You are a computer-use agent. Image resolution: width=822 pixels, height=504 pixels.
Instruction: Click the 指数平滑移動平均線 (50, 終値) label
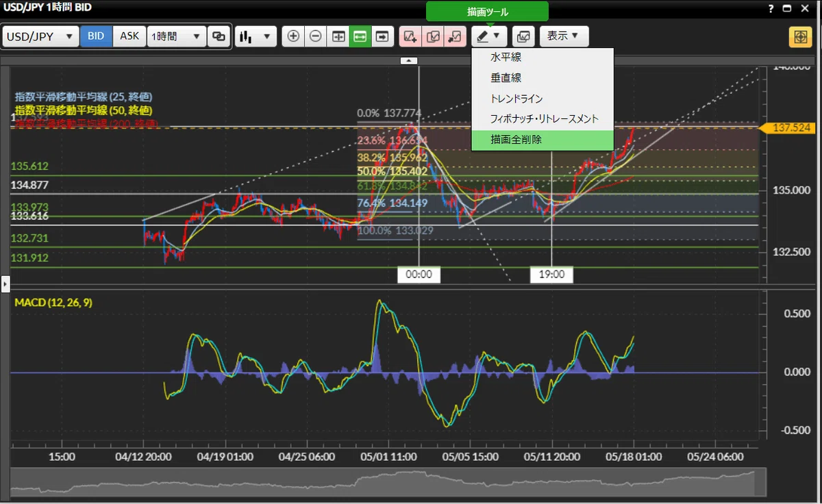[x=84, y=110]
